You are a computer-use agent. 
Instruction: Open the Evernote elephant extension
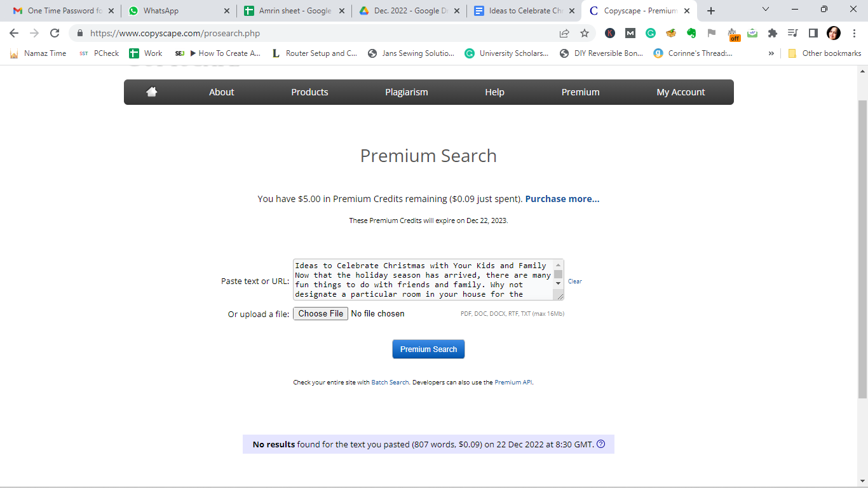(x=691, y=33)
